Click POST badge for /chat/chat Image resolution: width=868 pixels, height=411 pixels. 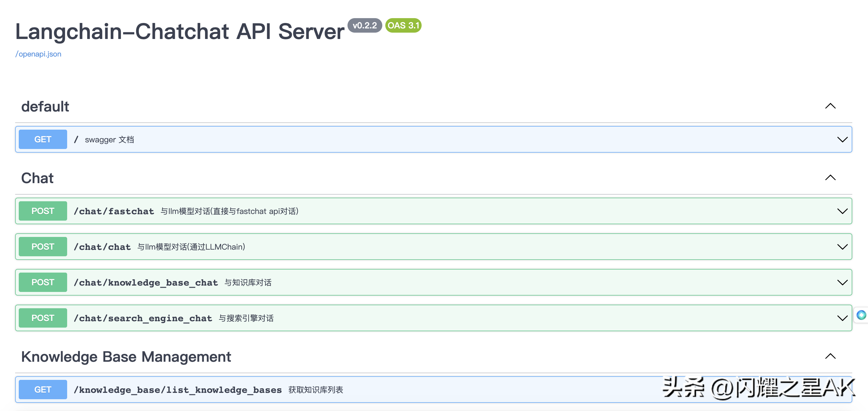[43, 247]
